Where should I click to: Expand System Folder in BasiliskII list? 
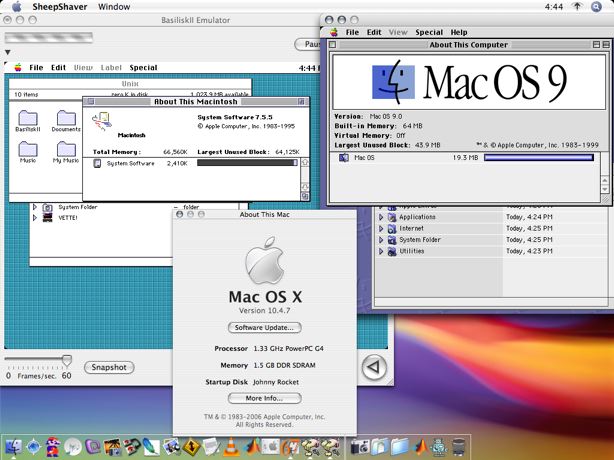click(34, 207)
